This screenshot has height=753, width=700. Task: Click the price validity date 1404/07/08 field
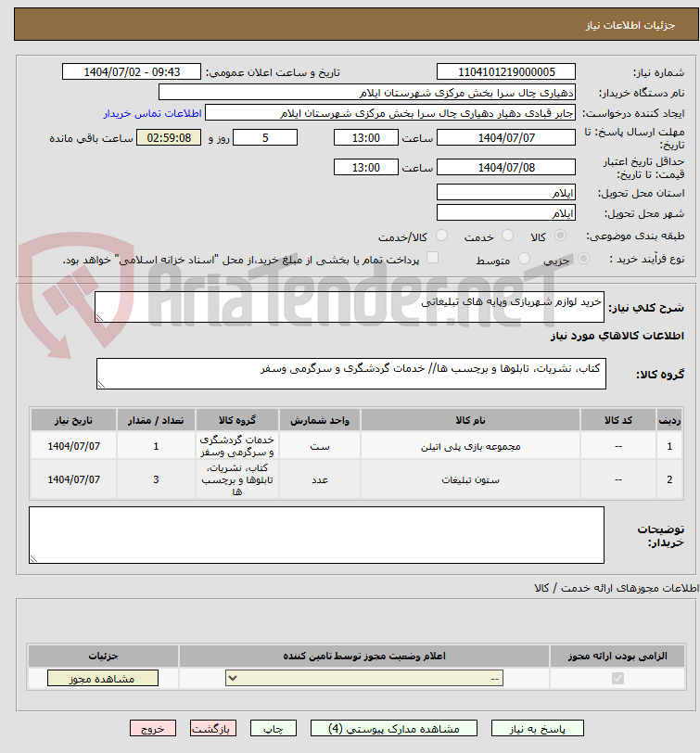(506, 168)
